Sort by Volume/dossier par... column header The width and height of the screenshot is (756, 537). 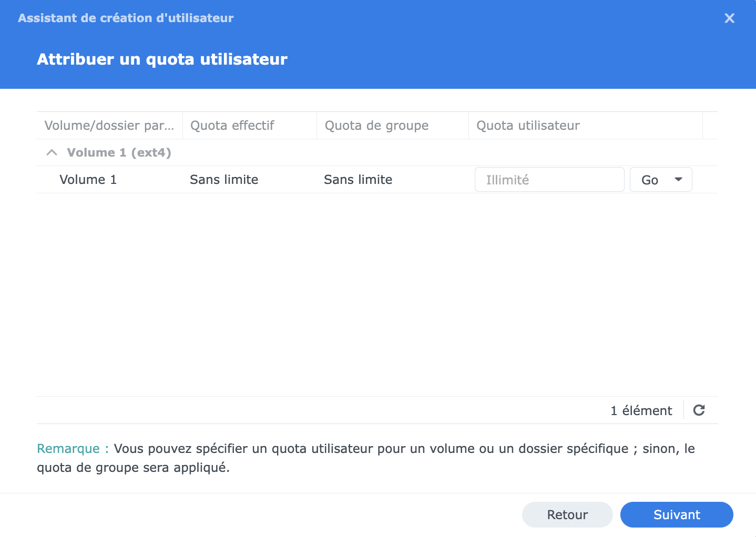[x=109, y=126]
